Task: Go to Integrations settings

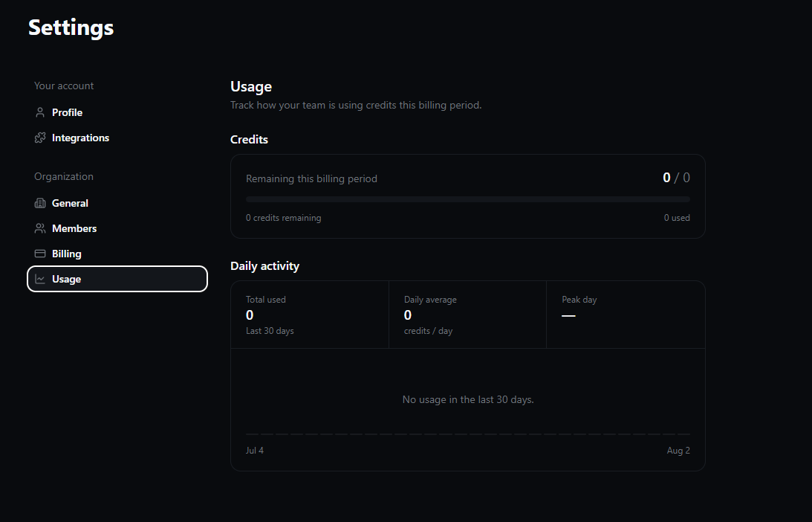Action: pyautogui.click(x=117, y=138)
